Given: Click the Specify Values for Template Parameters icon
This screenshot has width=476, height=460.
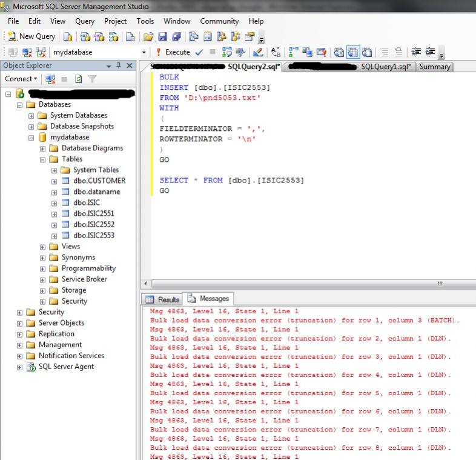Looking at the screenshot, I should click(276, 52).
